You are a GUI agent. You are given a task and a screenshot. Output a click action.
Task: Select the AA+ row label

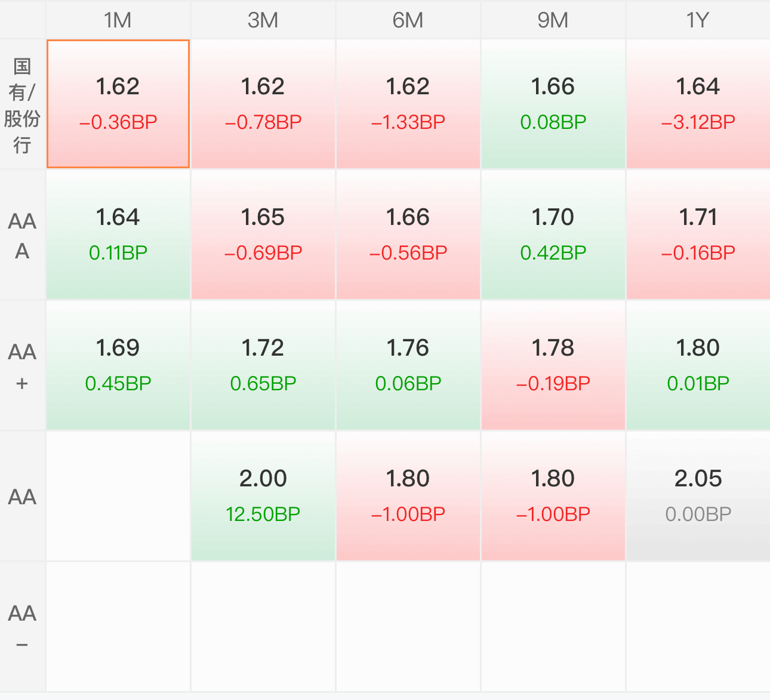tap(22, 366)
